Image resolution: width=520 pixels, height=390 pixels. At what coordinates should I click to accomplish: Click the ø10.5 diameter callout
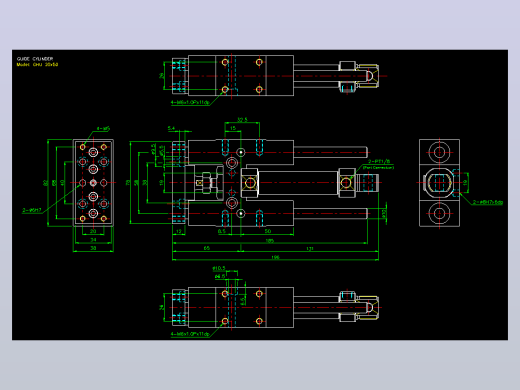click(x=219, y=268)
